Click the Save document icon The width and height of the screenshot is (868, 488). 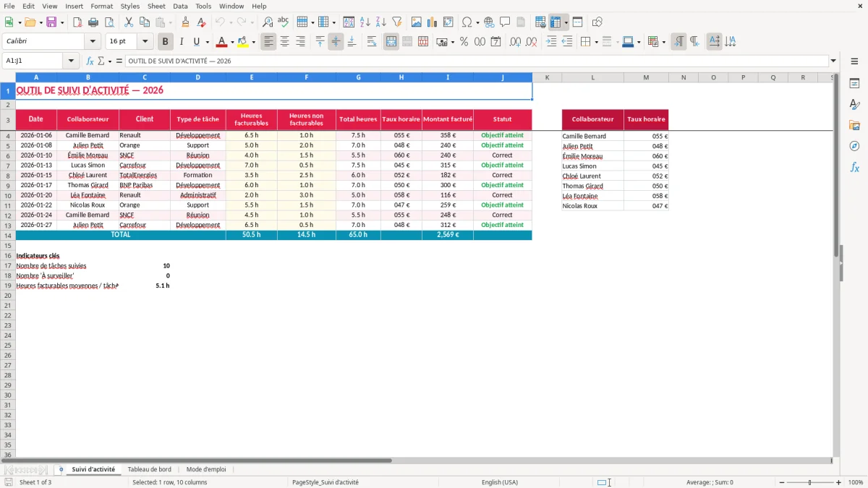51,22
